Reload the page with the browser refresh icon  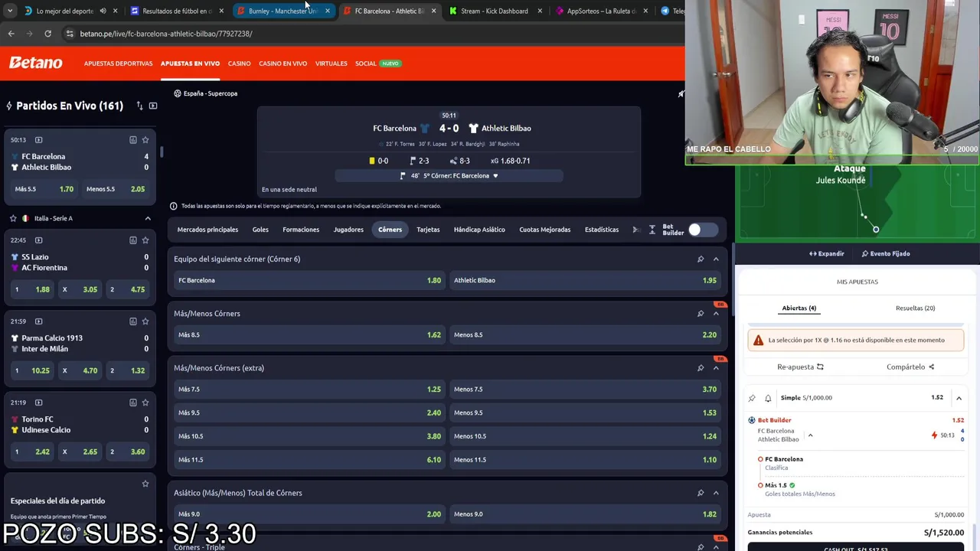(x=47, y=34)
